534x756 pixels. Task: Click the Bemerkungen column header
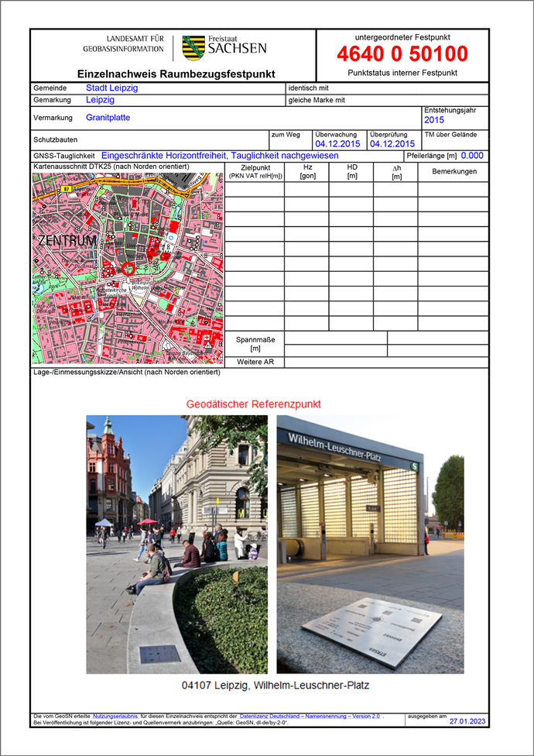coord(454,172)
